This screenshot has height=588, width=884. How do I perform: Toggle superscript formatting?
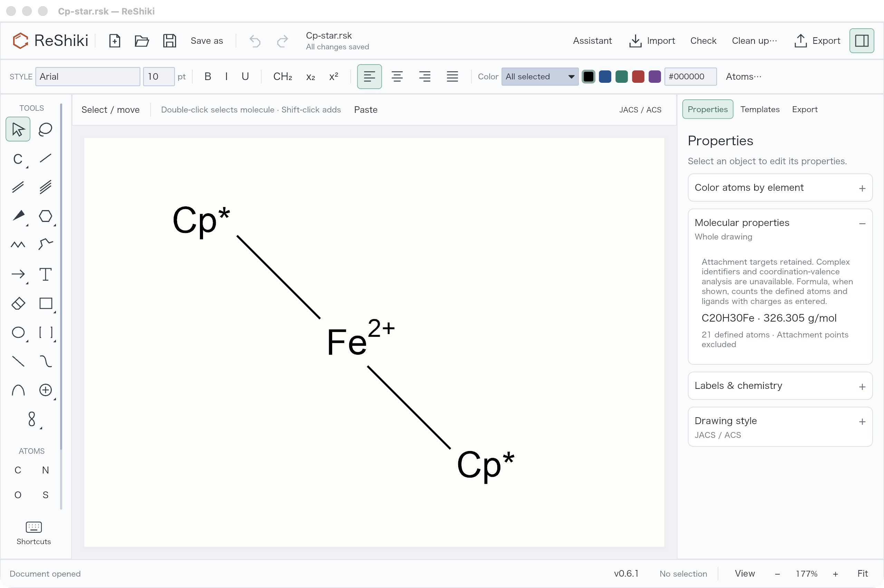click(334, 77)
